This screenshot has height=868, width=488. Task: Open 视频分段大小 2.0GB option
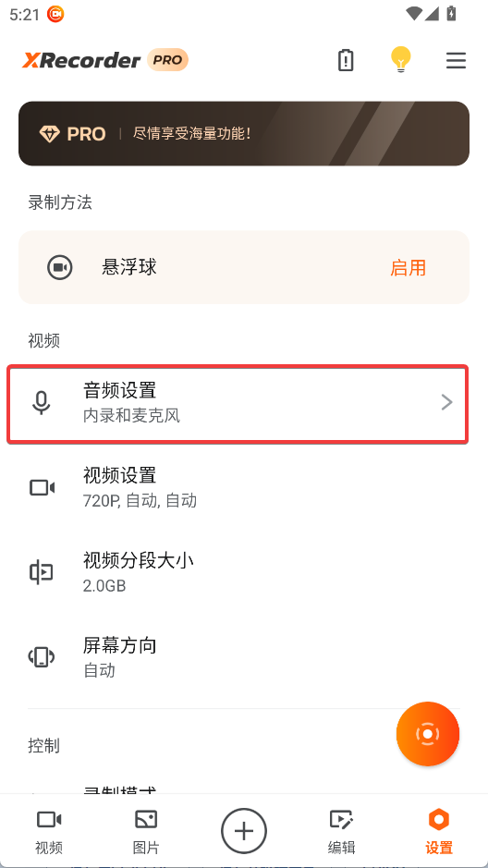point(244,572)
